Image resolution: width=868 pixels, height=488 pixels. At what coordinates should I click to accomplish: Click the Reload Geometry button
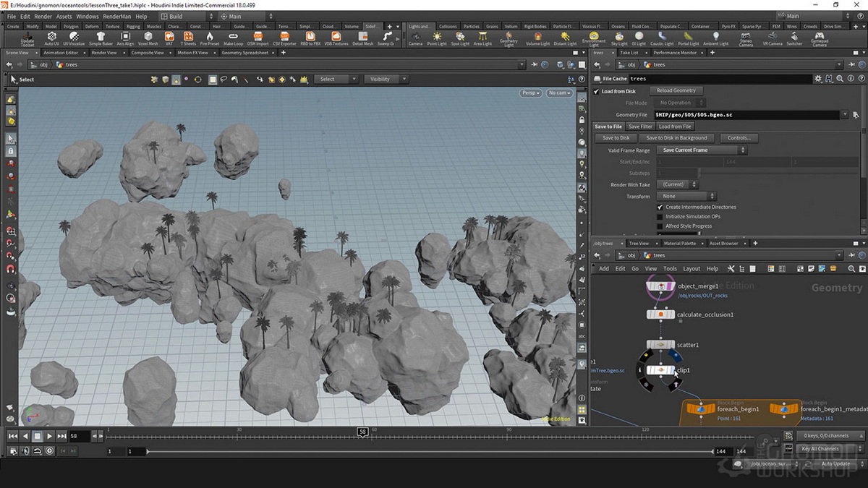click(x=676, y=91)
